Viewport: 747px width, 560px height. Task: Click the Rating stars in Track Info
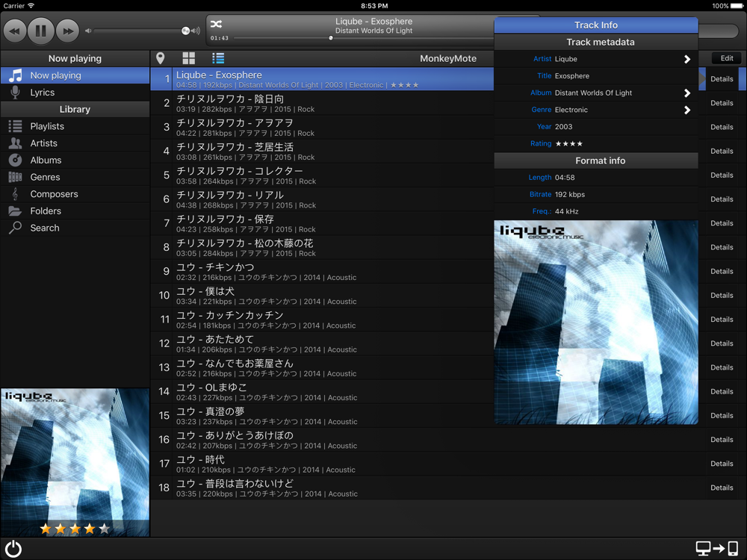[x=568, y=143]
